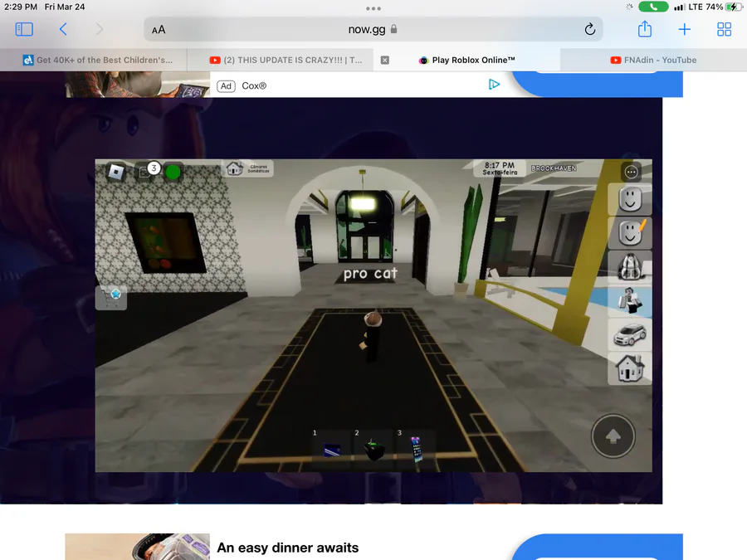Tap the pro cat player name tag
Image resolution: width=747 pixels, height=560 pixels.
coord(370,273)
